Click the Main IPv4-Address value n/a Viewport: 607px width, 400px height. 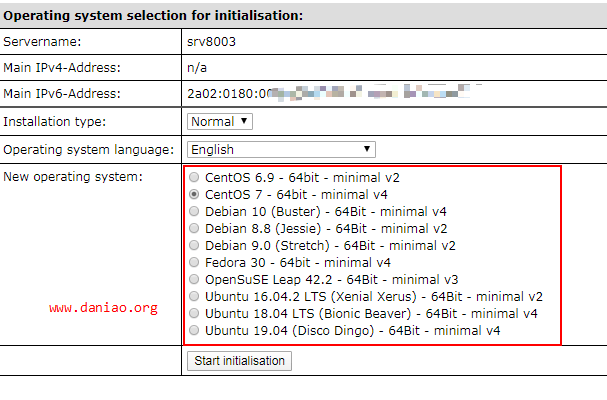point(197,68)
